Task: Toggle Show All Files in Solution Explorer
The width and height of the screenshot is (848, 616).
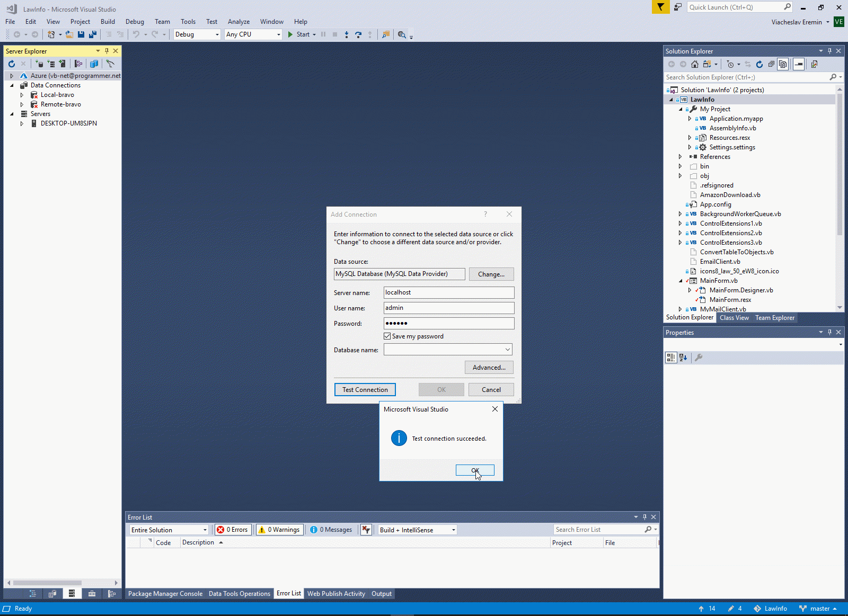Action: click(783, 64)
